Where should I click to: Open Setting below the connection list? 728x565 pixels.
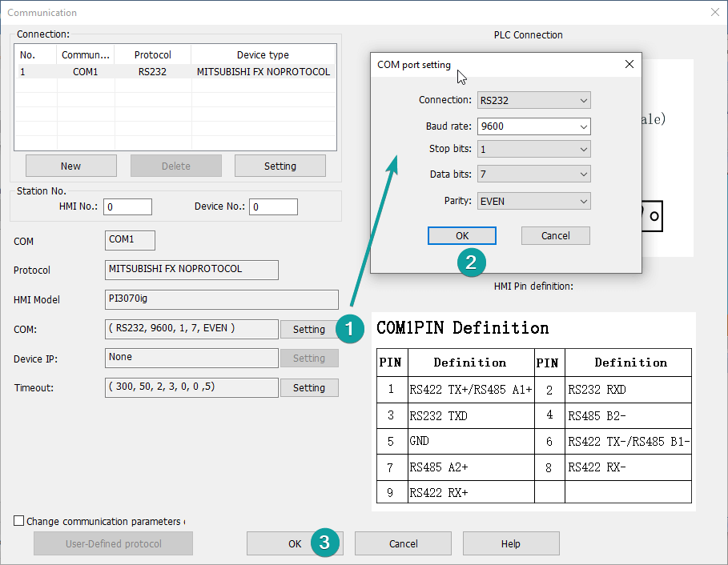point(280,166)
